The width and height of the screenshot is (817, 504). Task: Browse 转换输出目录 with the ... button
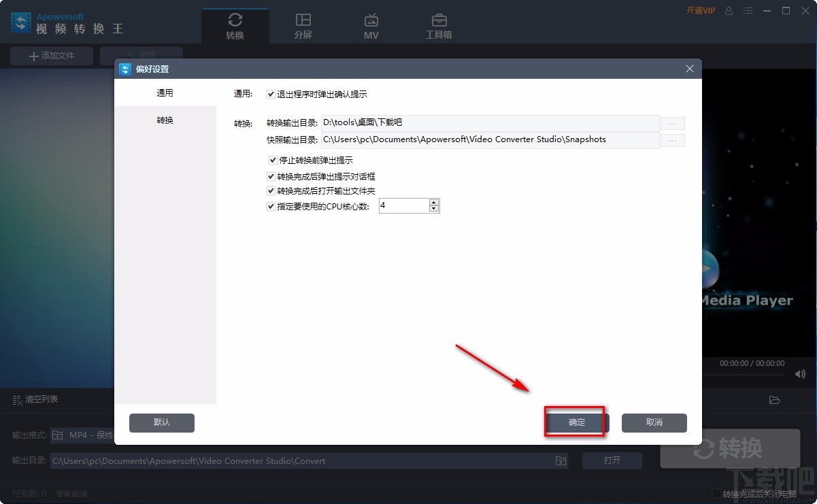[x=672, y=123]
